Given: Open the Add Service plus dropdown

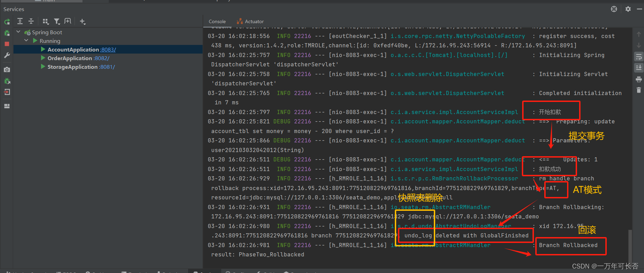Looking at the screenshot, I should coord(82,21).
